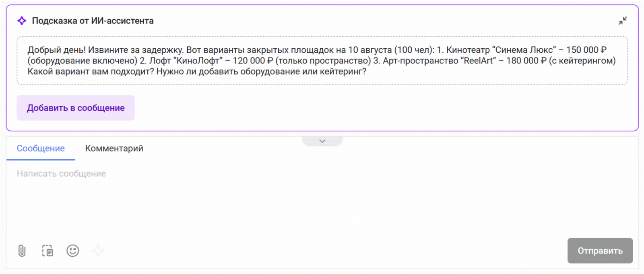Click the purple AI assistant sparkle icon
Screen dimensions: 644x274
click(22, 21)
